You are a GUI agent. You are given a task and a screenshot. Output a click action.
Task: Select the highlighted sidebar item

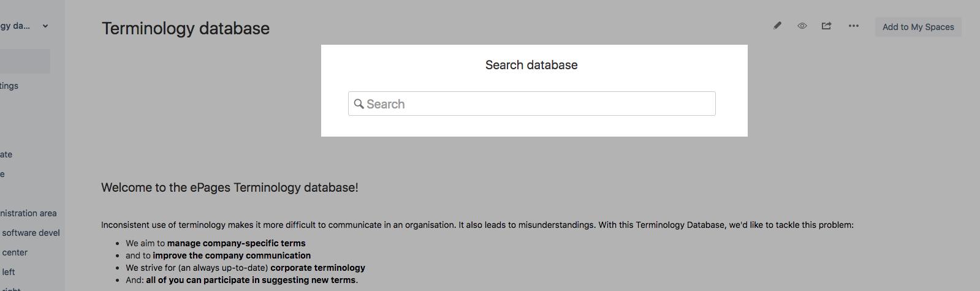25,61
